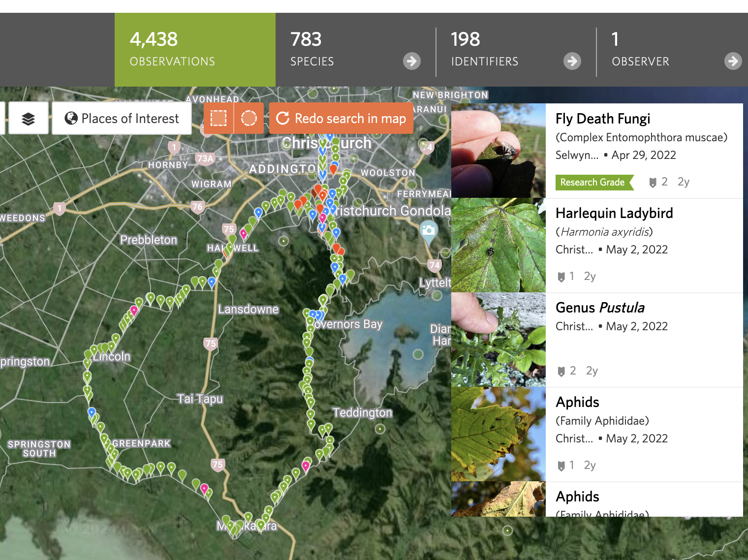
Task: Click the Places of Interest button
Action: (122, 119)
